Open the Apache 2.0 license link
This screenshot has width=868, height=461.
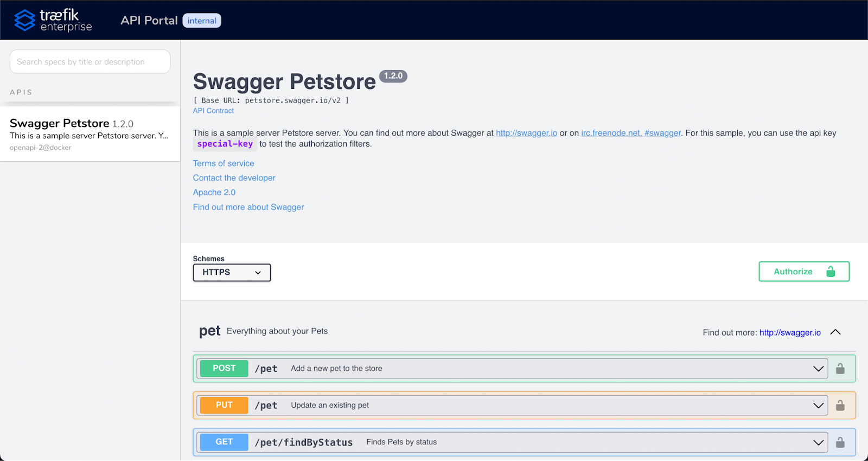coord(214,193)
